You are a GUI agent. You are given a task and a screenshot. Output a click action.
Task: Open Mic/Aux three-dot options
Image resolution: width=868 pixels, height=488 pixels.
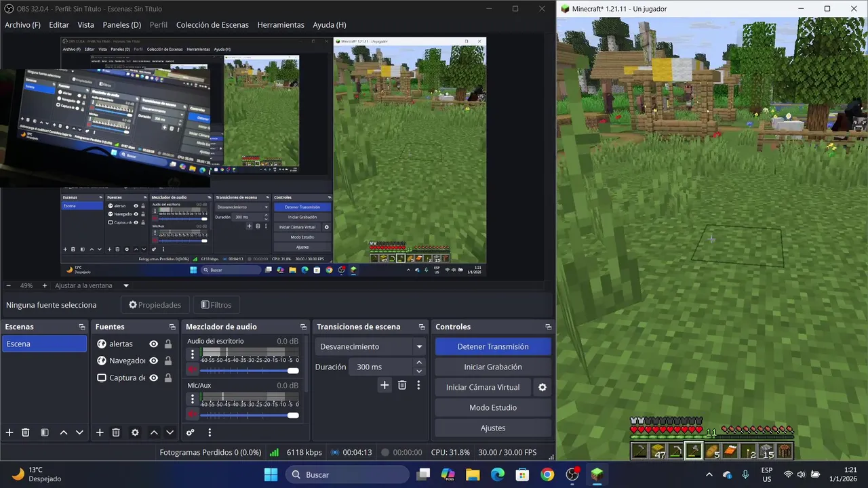point(193,399)
